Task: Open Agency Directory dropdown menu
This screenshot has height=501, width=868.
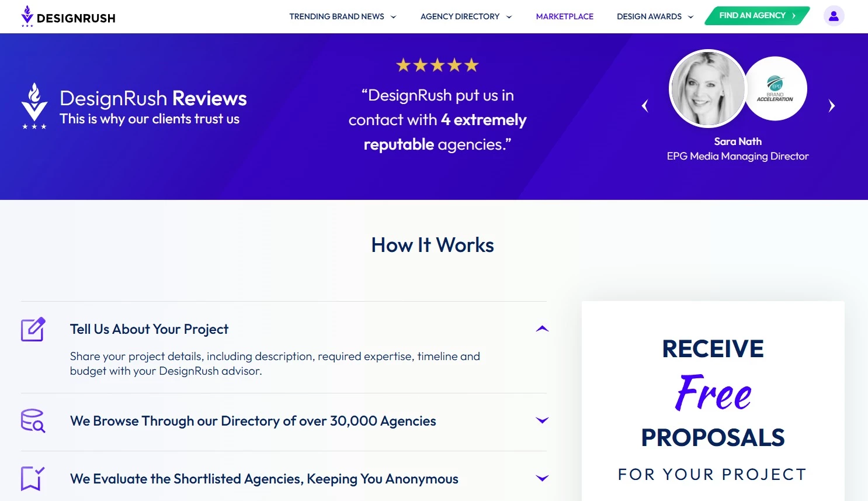Action: pos(466,16)
